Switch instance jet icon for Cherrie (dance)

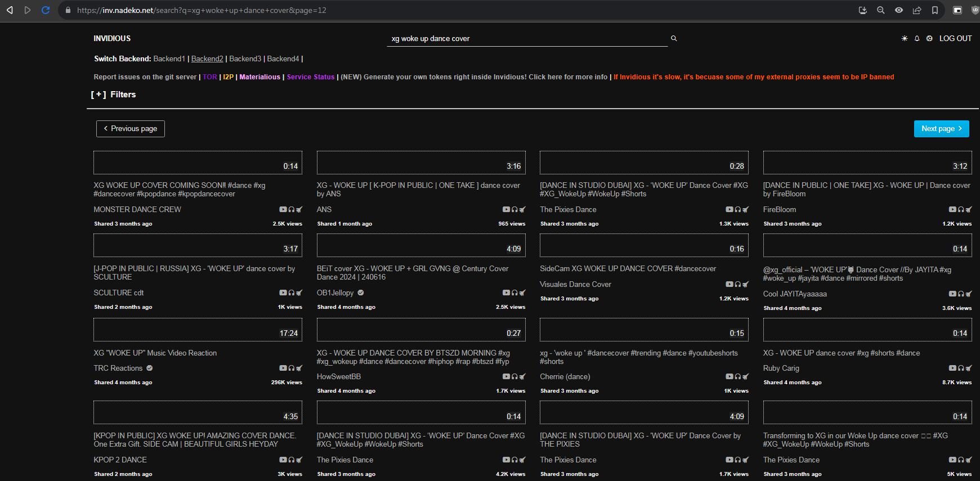(745, 376)
